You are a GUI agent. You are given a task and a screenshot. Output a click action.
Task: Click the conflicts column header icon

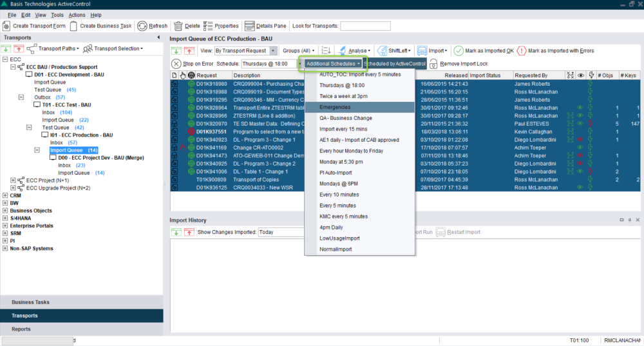(x=570, y=75)
